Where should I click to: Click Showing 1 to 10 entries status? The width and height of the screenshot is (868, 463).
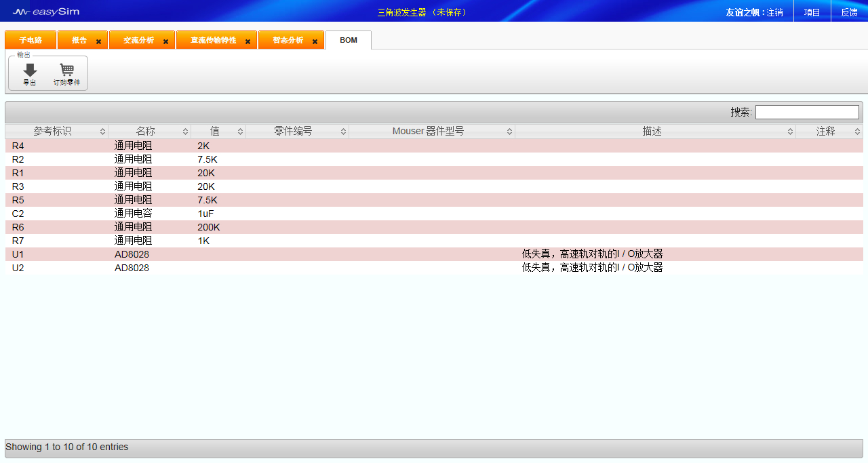click(x=66, y=447)
